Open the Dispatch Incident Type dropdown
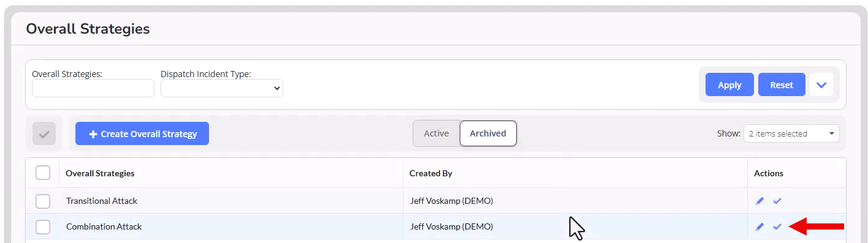 222,88
